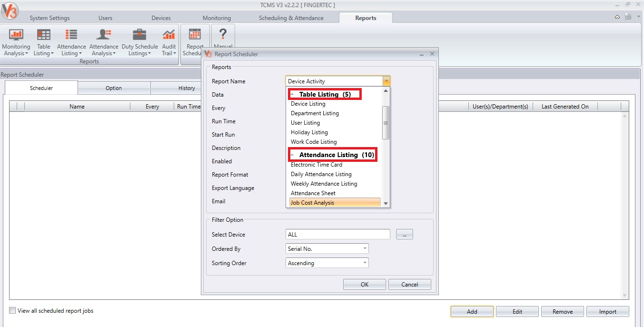Open the Option sub-tab
The height and width of the screenshot is (327, 644).
click(x=114, y=88)
